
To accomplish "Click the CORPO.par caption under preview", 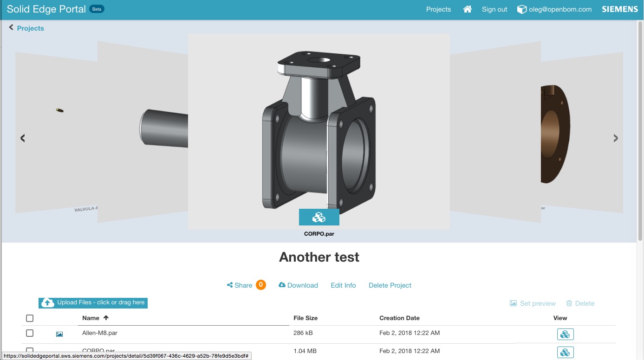I will (x=319, y=234).
